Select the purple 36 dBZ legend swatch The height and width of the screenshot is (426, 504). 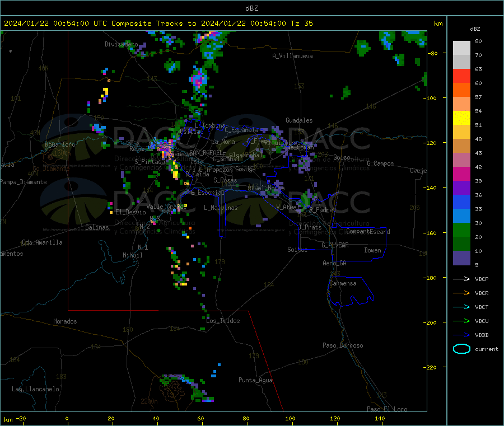click(x=461, y=188)
